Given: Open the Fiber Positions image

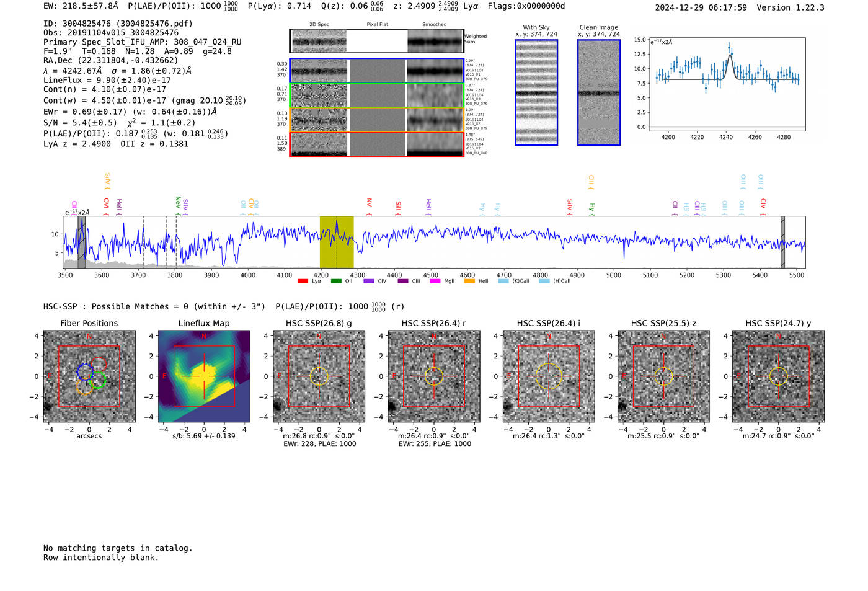Looking at the screenshot, I should [89, 376].
